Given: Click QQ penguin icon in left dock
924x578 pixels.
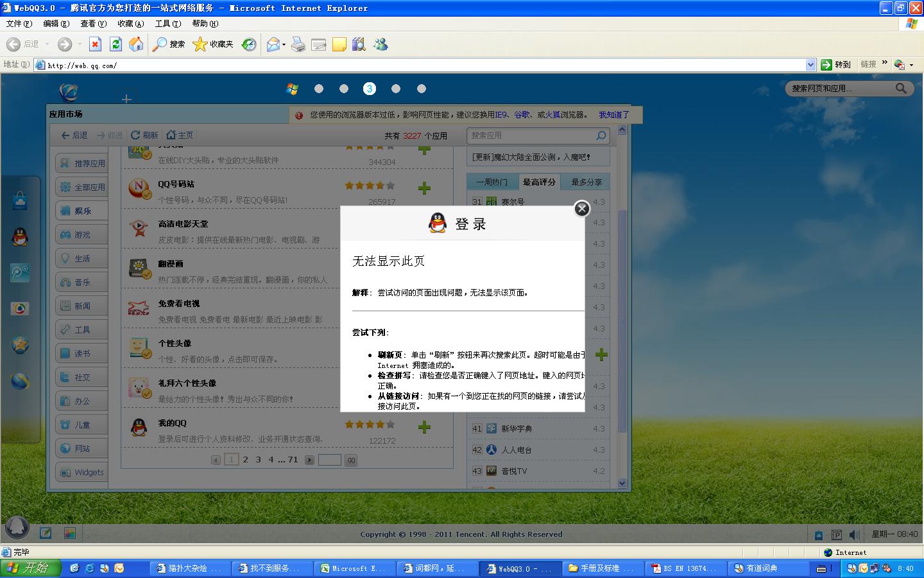Looking at the screenshot, I should click(x=20, y=237).
